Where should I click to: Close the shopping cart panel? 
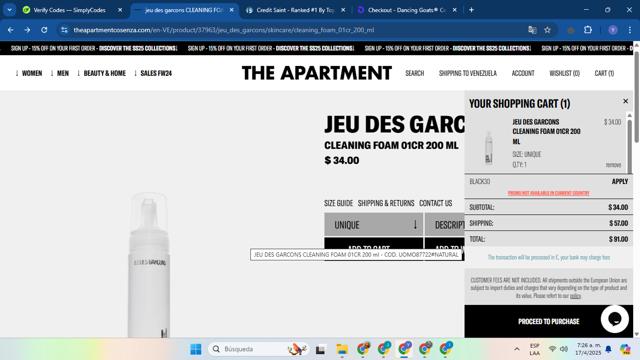pos(625,101)
